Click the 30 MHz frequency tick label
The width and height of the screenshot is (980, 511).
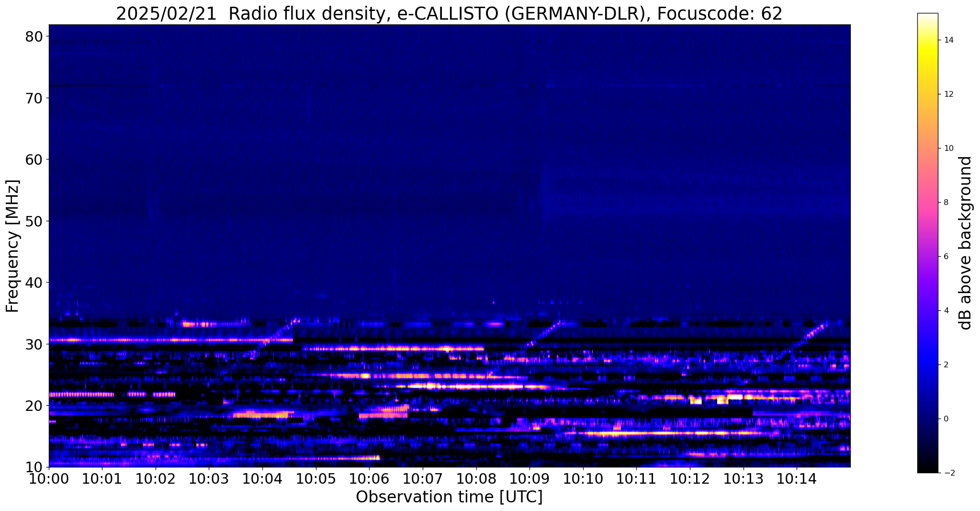[34, 344]
